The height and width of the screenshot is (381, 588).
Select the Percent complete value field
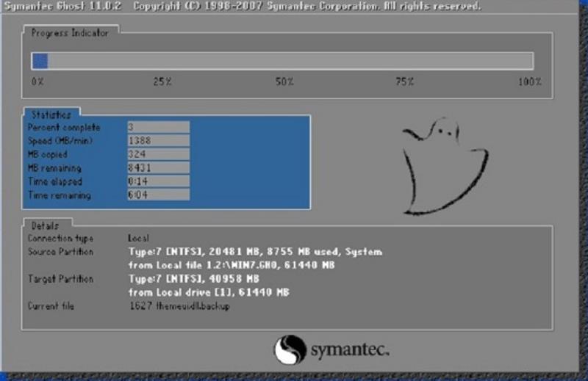[x=158, y=127]
